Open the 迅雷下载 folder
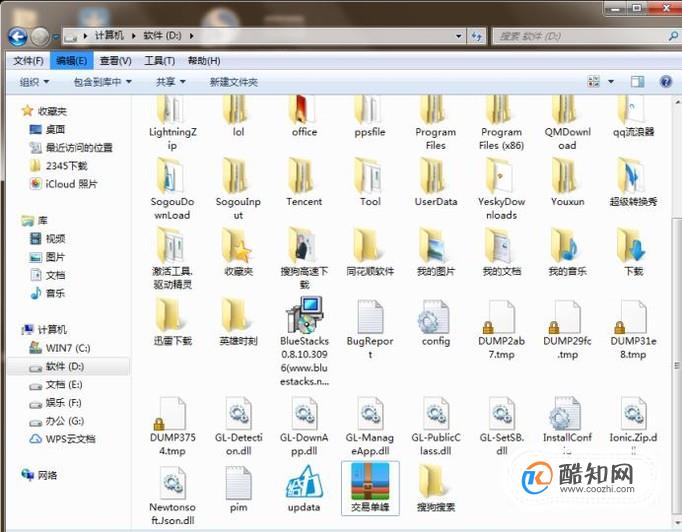The width and height of the screenshot is (682, 532). pyautogui.click(x=172, y=322)
